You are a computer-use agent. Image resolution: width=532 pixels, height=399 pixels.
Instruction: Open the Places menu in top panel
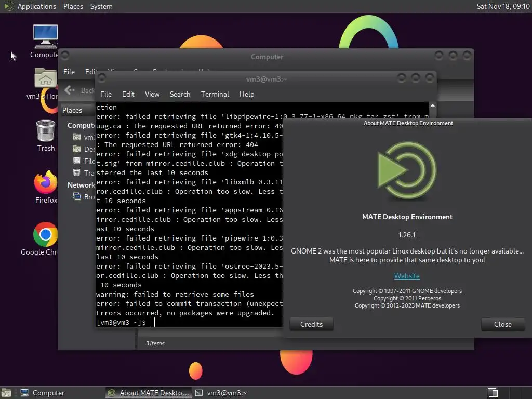pos(73,6)
